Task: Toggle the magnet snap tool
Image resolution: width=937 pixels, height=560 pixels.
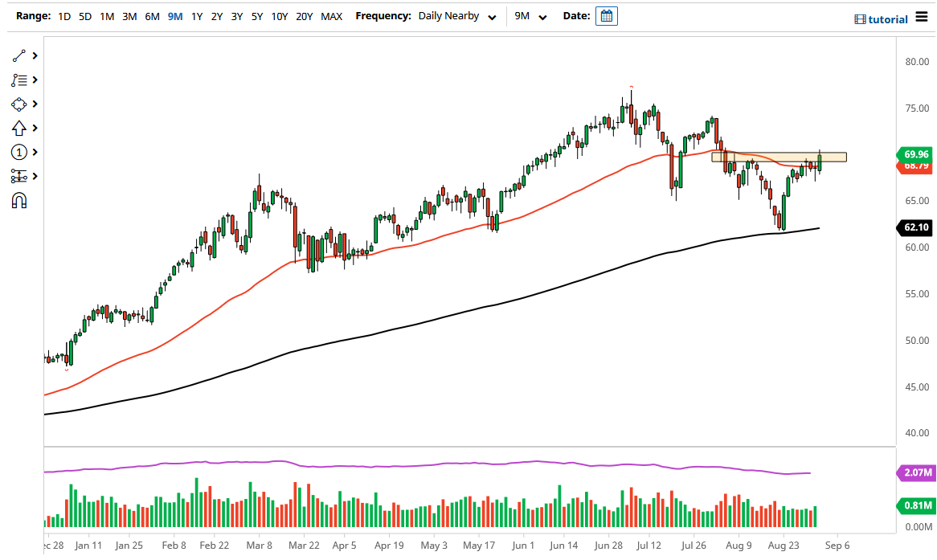Action: (x=17, y=198)
